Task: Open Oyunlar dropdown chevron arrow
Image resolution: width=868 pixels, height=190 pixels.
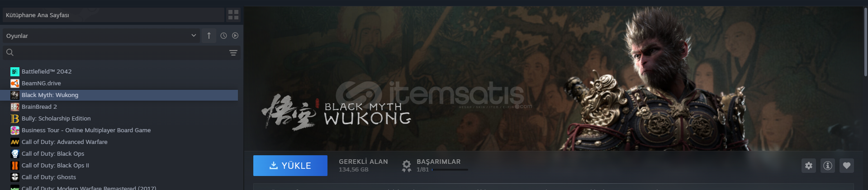Action: click(194, 36)
